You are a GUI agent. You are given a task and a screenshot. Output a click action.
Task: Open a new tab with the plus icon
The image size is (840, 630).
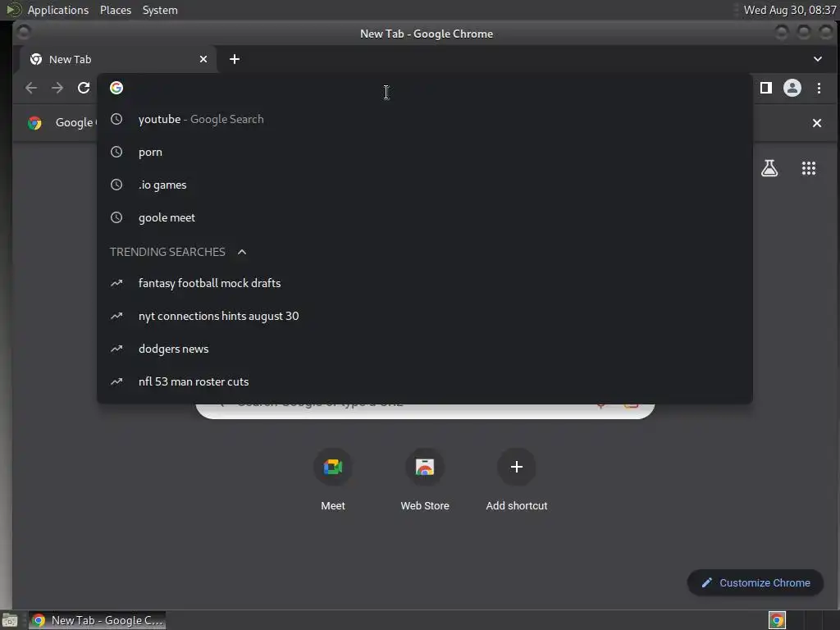click(235, 59)
